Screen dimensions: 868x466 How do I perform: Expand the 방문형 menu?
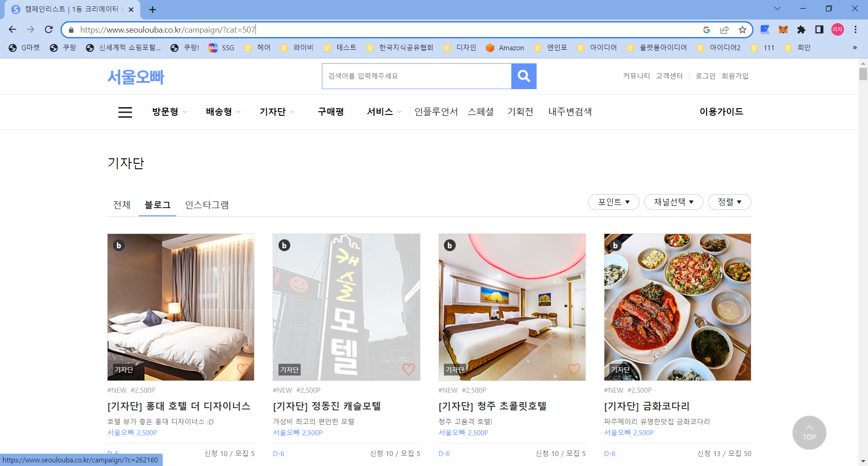[x=170, y=112]
